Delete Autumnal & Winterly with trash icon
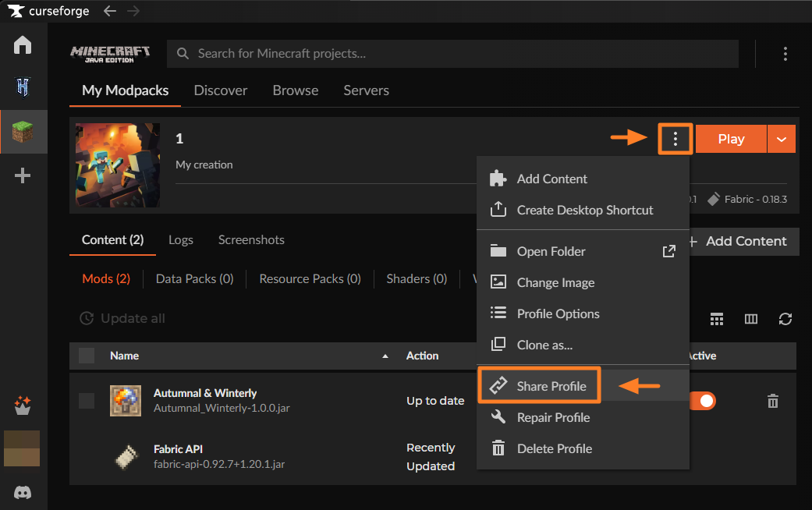The image size is (812, 510). coord(773,401)
